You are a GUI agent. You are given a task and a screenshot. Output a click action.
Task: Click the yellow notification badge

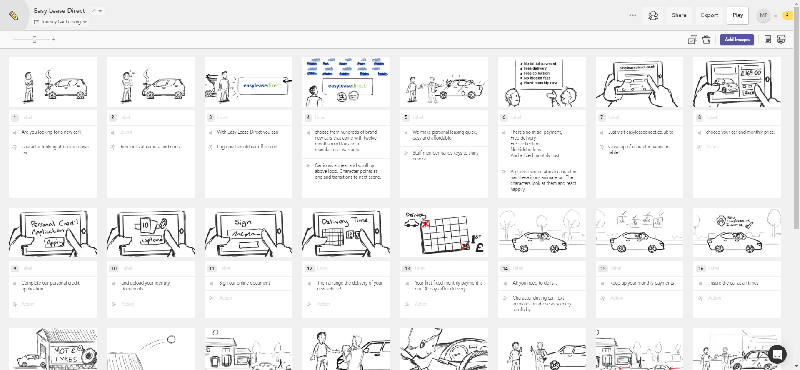tap(788, 15)
